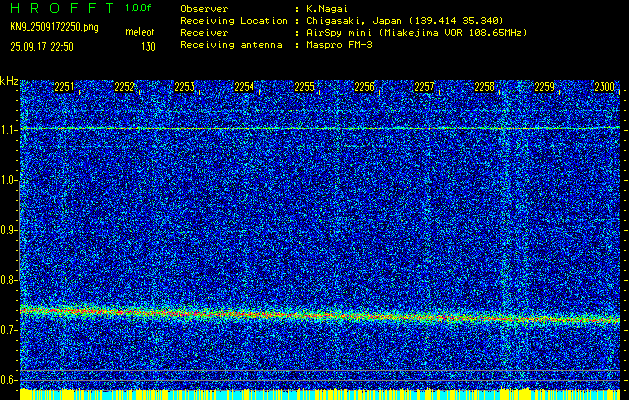Click the Receiving Location field label

click(x=234, y=20)
